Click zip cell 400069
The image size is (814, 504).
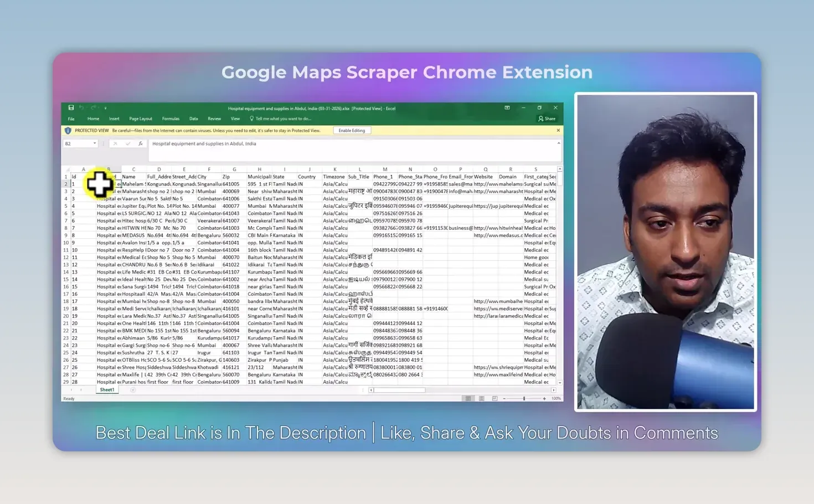pyautogui.click(x=234, y=191)
